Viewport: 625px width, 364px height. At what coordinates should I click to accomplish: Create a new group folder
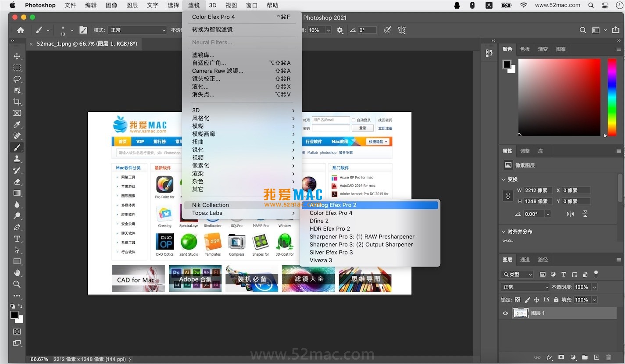coord(585,357)
